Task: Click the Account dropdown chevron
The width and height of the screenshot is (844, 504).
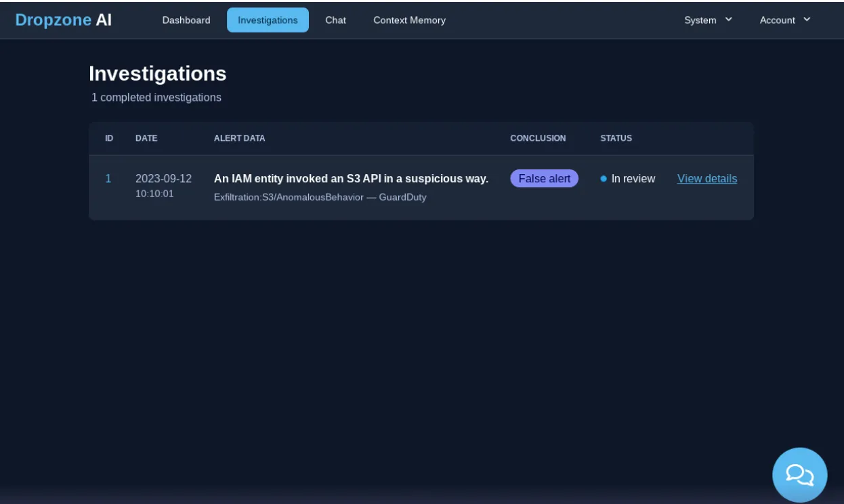Action: (x=806, y=20)
